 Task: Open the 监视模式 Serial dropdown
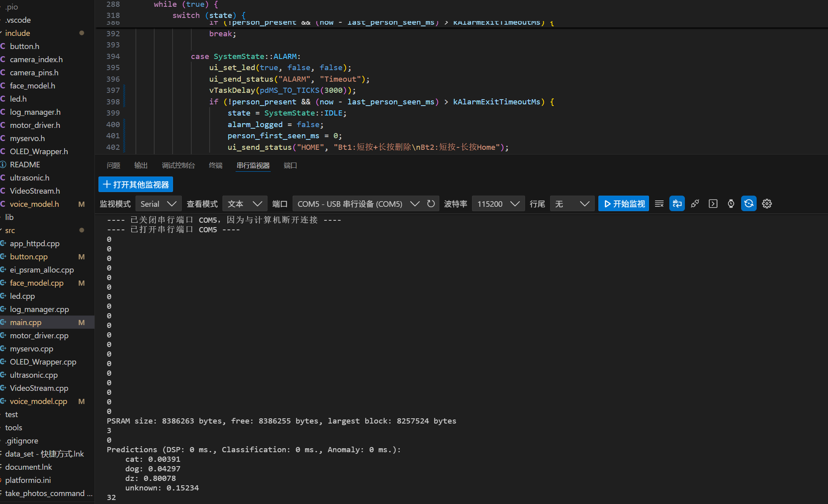click(x=158, y=204)
